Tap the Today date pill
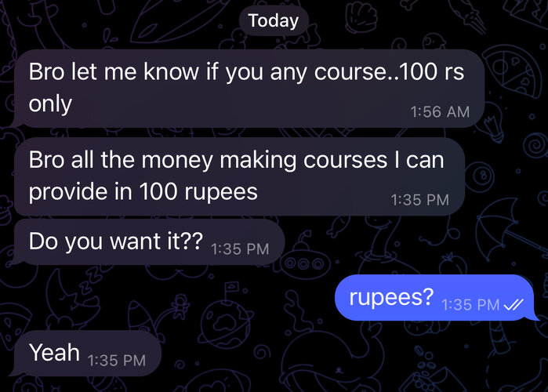 [x=274, y=20]
